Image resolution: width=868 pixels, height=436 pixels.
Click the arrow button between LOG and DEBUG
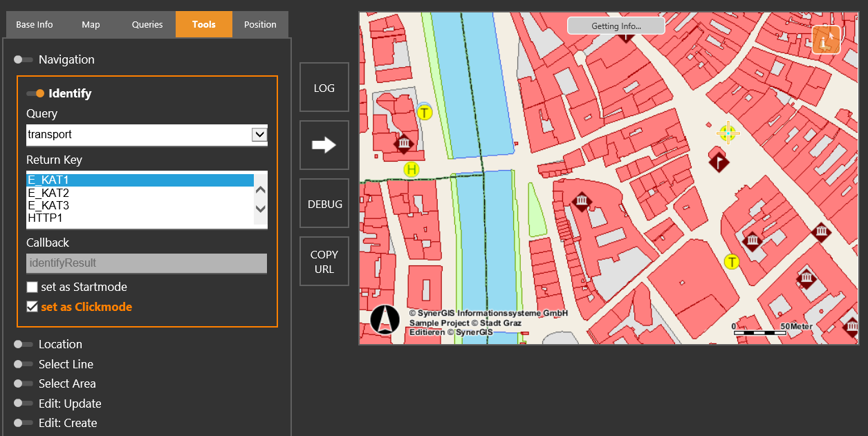tap(324, 144)
